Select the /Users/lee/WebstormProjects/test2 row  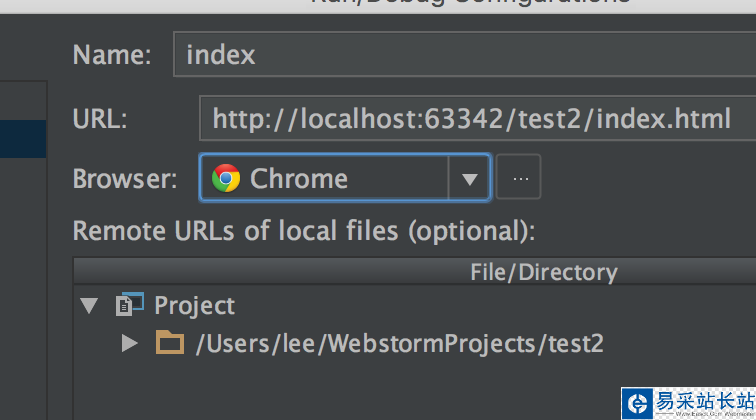pyautogui.click(x=399, y=344)
